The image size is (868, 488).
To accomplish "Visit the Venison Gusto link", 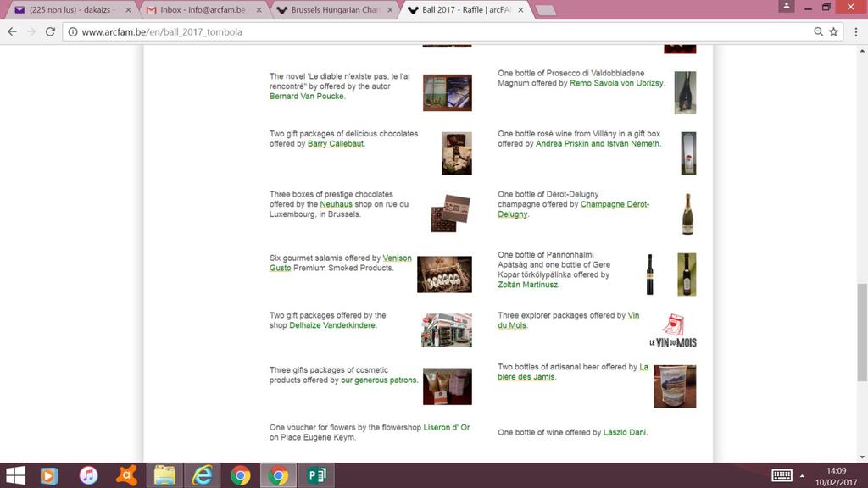I will (x=341, y=263).
